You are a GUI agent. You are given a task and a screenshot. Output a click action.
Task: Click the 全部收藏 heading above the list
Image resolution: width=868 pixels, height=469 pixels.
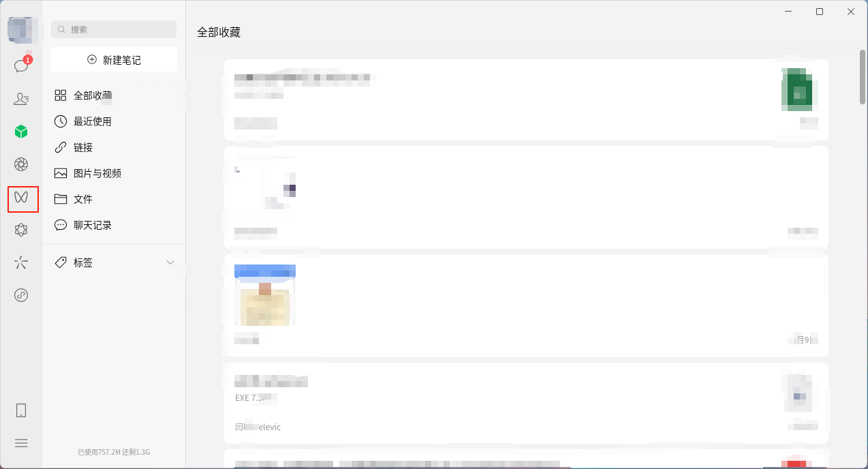(219, 32)
